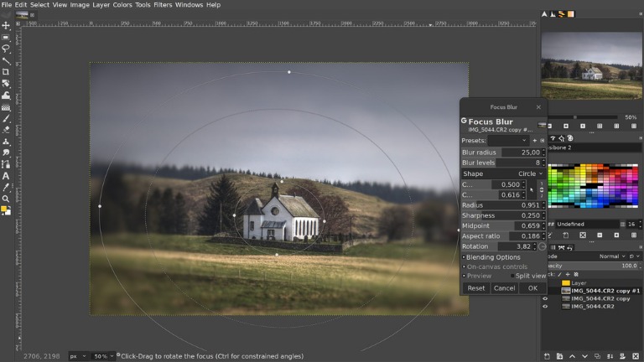This screenshot has height=362, width=644.
Task: Pick the Clone stamp tool
Action: 6,142
